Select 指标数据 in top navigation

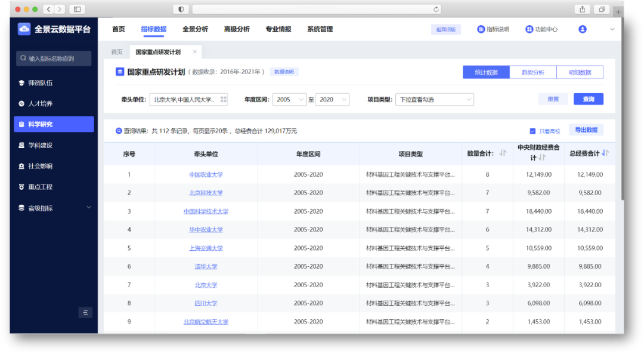point(154,29)
